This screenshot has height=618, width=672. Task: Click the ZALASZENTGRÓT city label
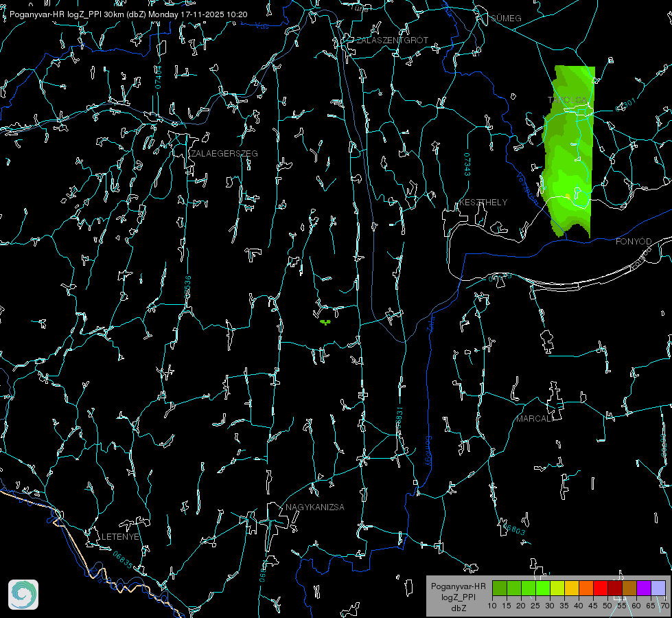click(x=392, y=41)
